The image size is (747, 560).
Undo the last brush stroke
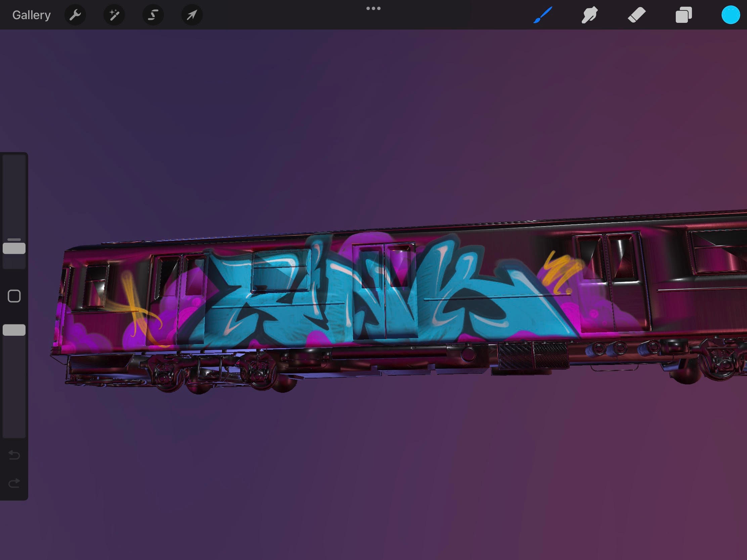coord(13,455)
